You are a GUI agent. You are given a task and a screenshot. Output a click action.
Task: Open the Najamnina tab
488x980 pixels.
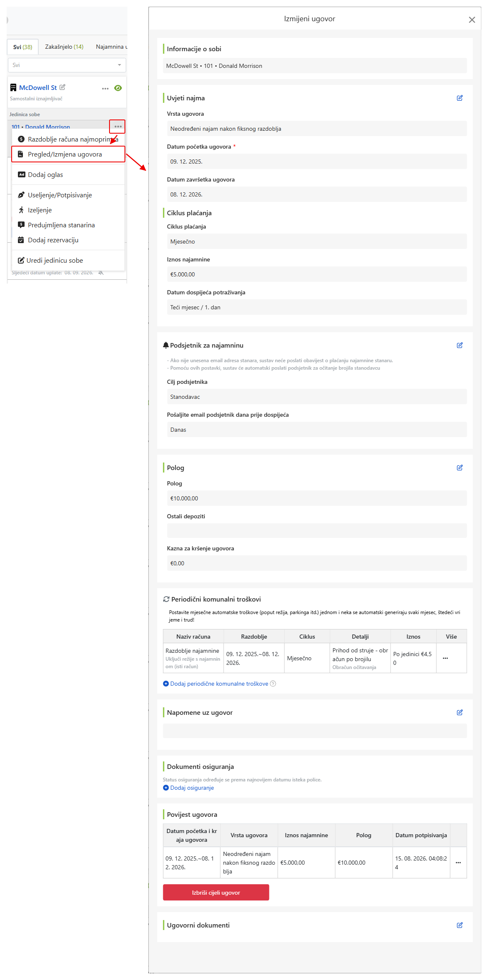pyautogui.click(x=111, y=47)
